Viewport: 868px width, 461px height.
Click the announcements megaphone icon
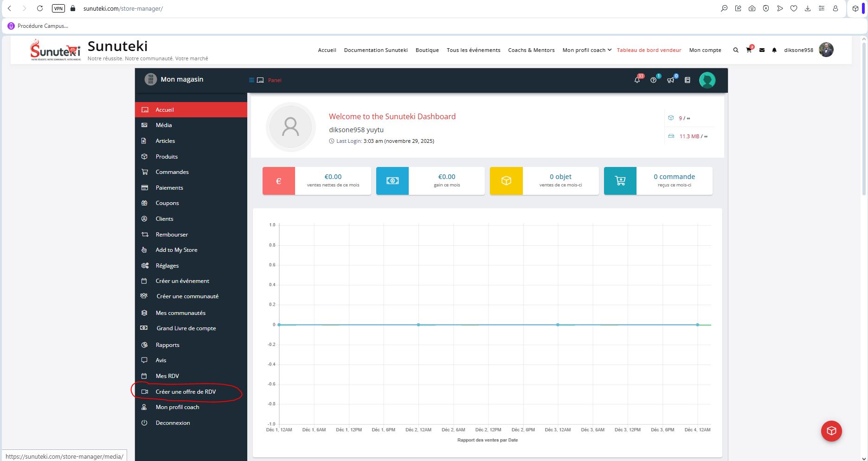click(x=670, y=80)
